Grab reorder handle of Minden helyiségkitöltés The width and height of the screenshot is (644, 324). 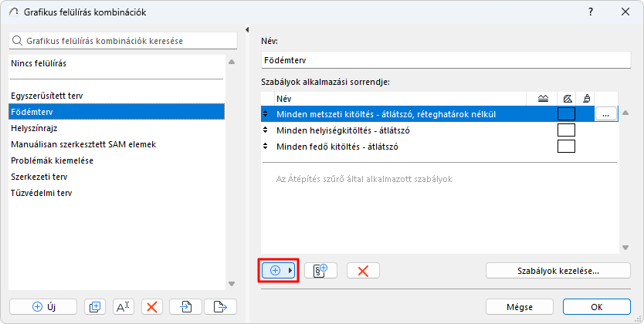[x=266, y=130]
